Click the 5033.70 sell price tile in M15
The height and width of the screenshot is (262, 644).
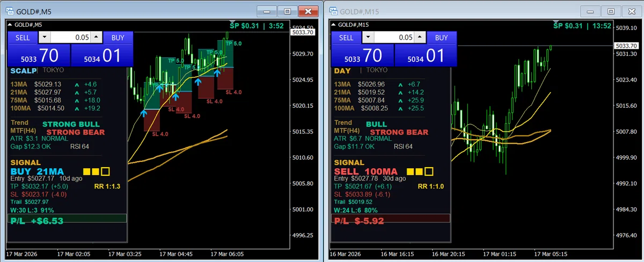click(x=362, y=55)
